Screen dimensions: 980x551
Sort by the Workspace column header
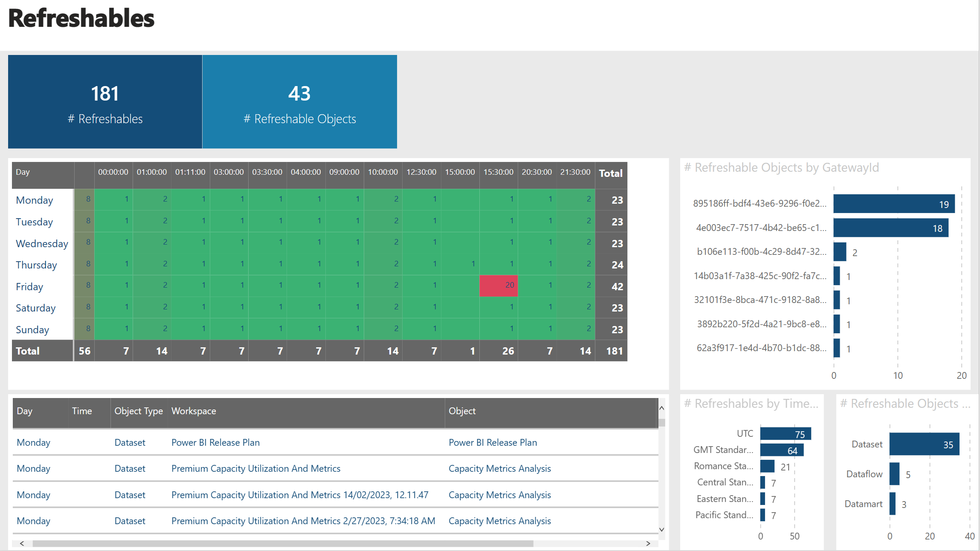194,411
